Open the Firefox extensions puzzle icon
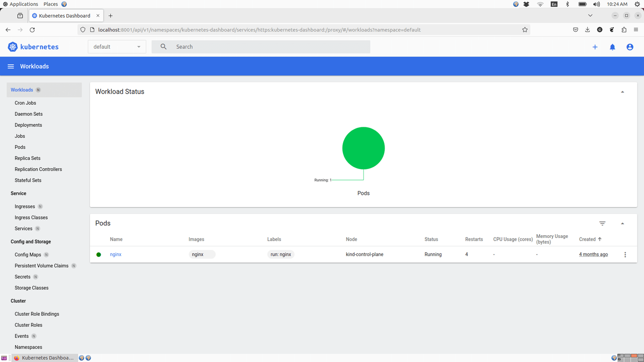Viewport: 644px width, 362px height. (624, 30)
